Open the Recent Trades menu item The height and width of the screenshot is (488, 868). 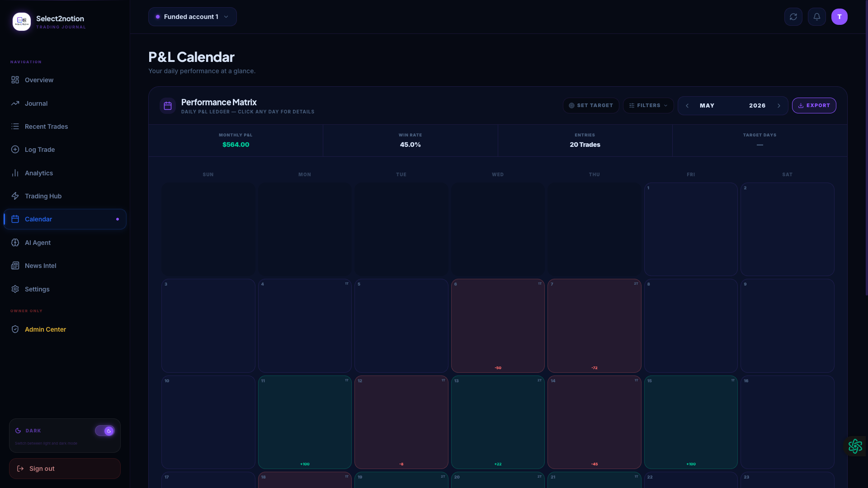(x=65, y=127)
